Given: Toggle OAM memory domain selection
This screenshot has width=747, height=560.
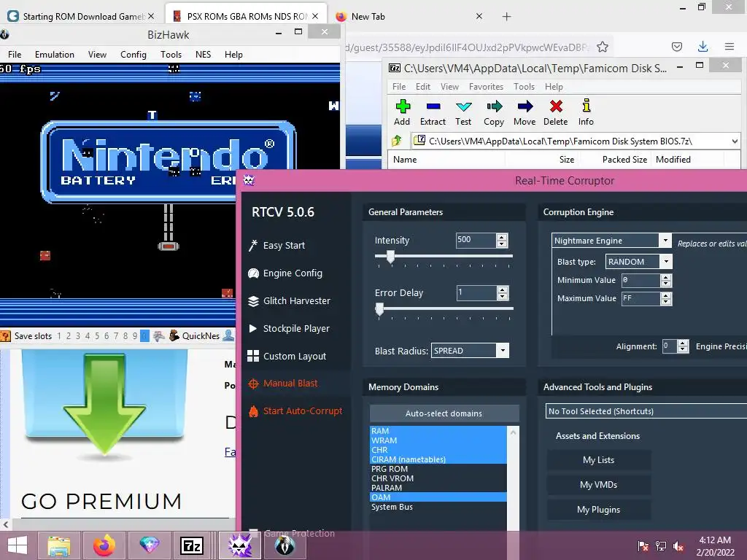Looking at the screenshot, I should point(438,497).
